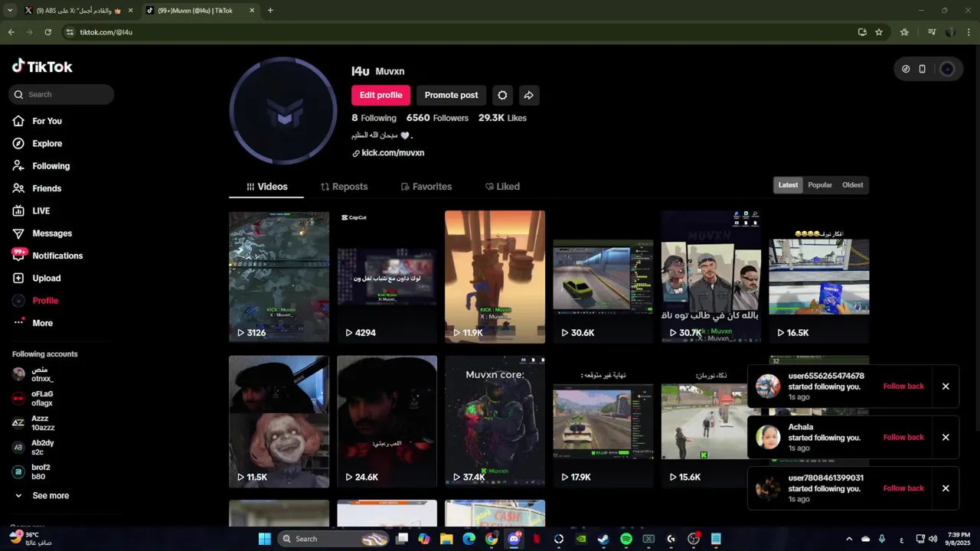Open Chrome three-dot menu
This screenshot has height=551, width=980.
969,32
